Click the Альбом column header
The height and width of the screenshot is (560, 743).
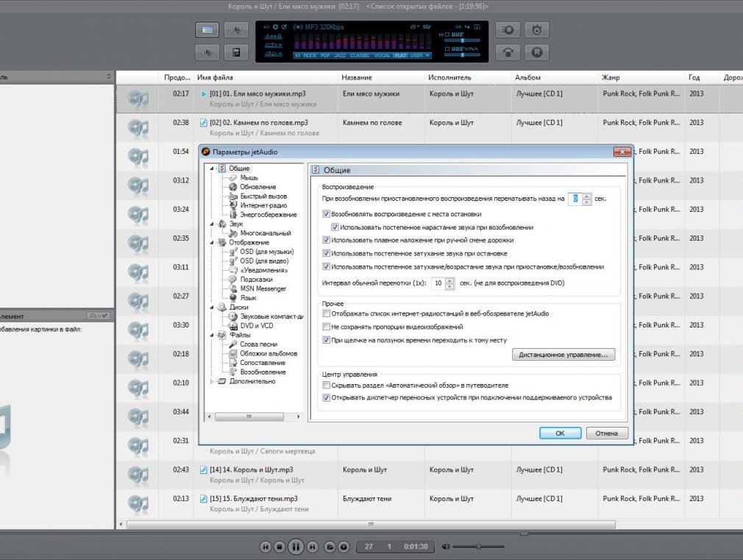(555, 77)
